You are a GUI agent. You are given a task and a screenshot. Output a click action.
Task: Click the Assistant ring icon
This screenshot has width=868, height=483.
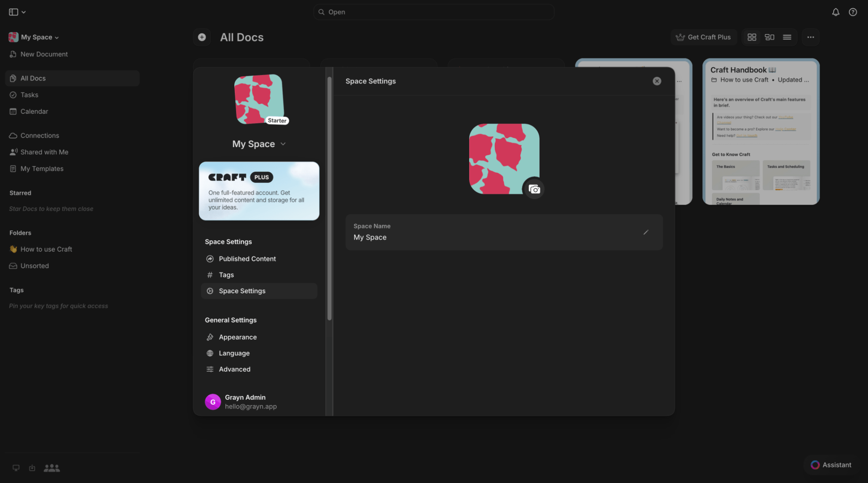[x=815, y=465]
